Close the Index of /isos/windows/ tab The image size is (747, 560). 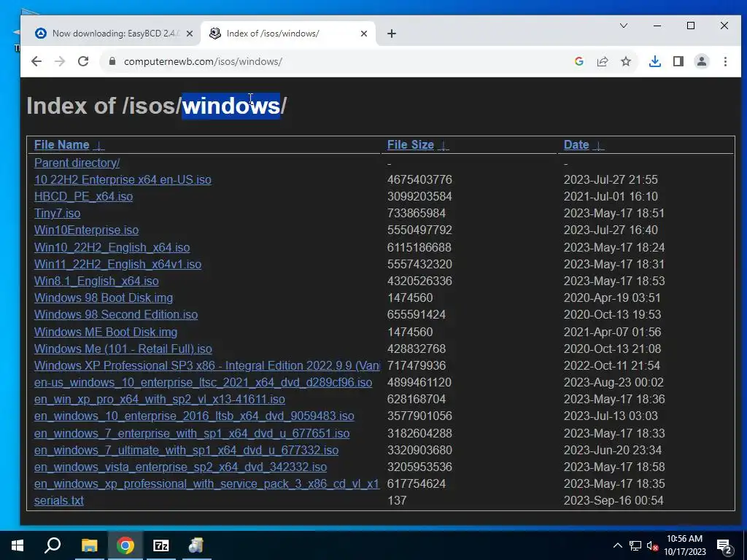coord(364,34)
